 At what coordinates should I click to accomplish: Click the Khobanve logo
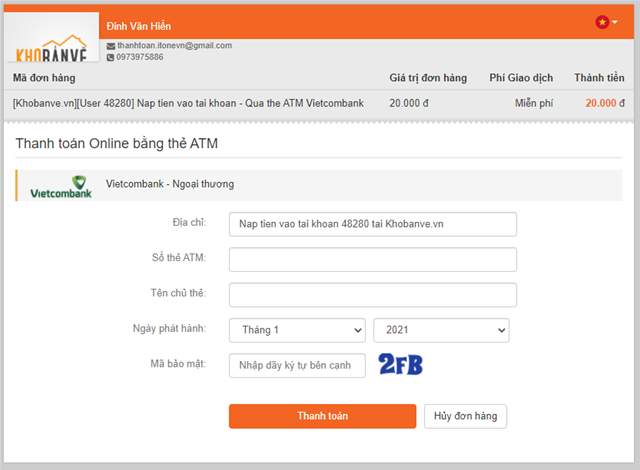pos(51,37)
